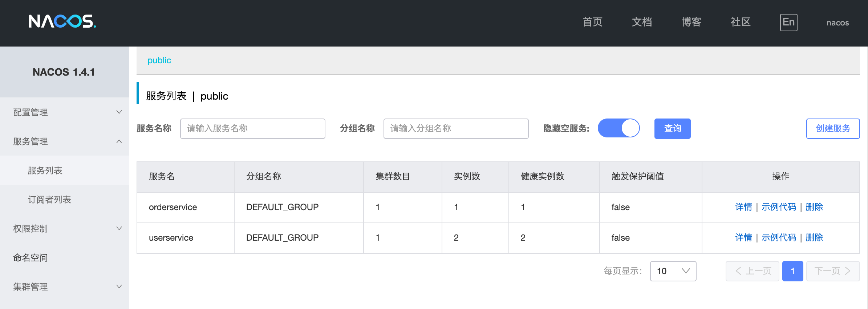Select 服务列表 in the sidebar
Image resolution: width=868 pixels, height=309 pixels.
point(45,170)
